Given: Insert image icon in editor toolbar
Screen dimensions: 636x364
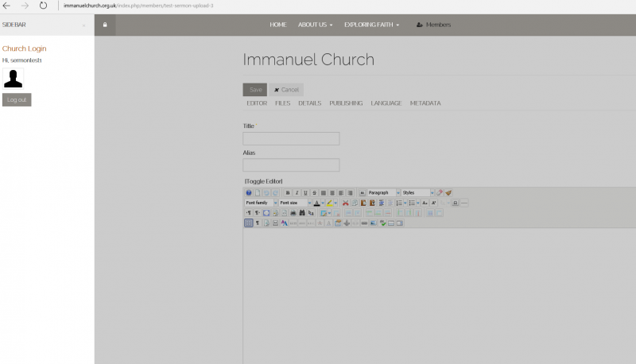Looking at the screenshot, I should 373,223.
